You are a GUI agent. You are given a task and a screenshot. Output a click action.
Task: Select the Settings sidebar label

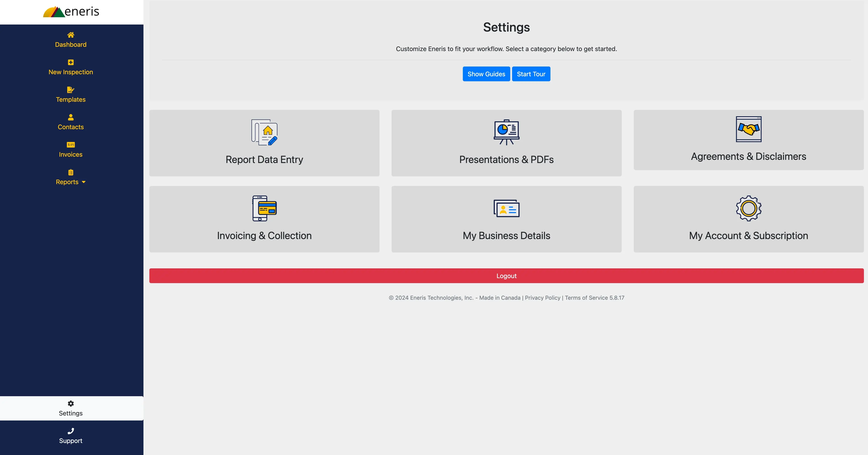click(x=71, y=413)
